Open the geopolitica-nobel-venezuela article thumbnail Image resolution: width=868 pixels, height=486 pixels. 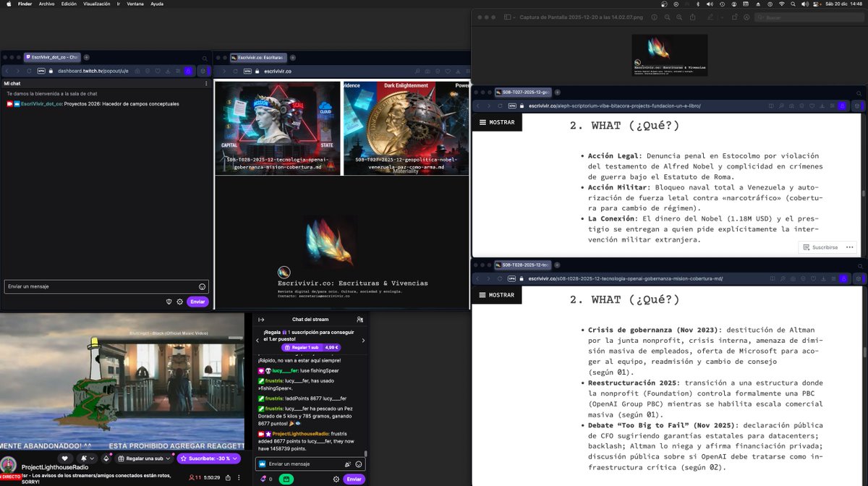click(407, 127)
